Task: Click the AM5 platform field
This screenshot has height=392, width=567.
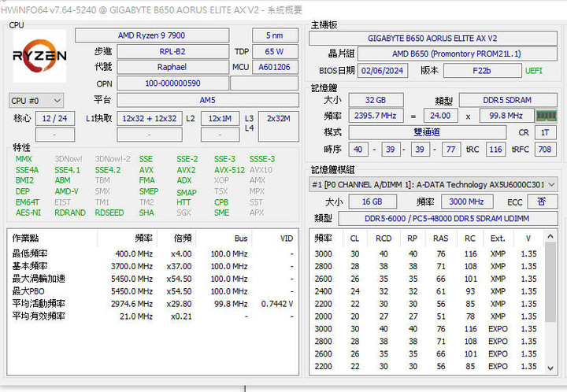Action: pyautogui.click(x=208, y=100)
